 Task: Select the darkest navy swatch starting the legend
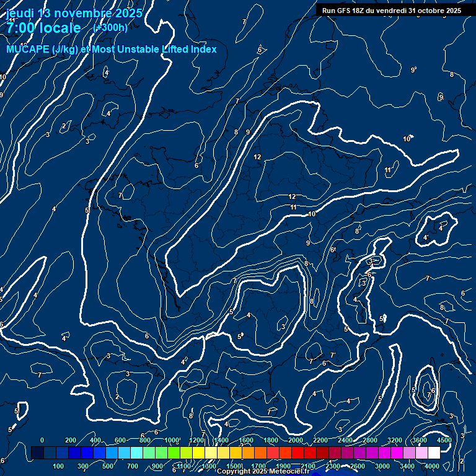coord(38,452)
